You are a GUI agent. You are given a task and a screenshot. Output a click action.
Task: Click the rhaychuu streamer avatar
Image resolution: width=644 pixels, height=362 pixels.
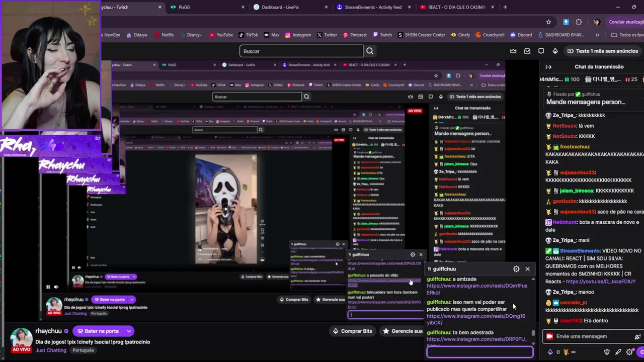[22, 338]
